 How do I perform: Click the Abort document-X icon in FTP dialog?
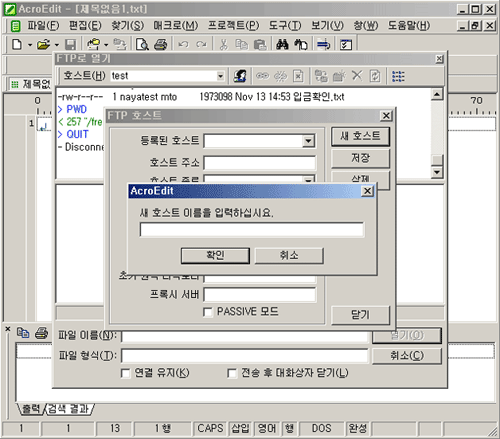(x=298, y=76)
